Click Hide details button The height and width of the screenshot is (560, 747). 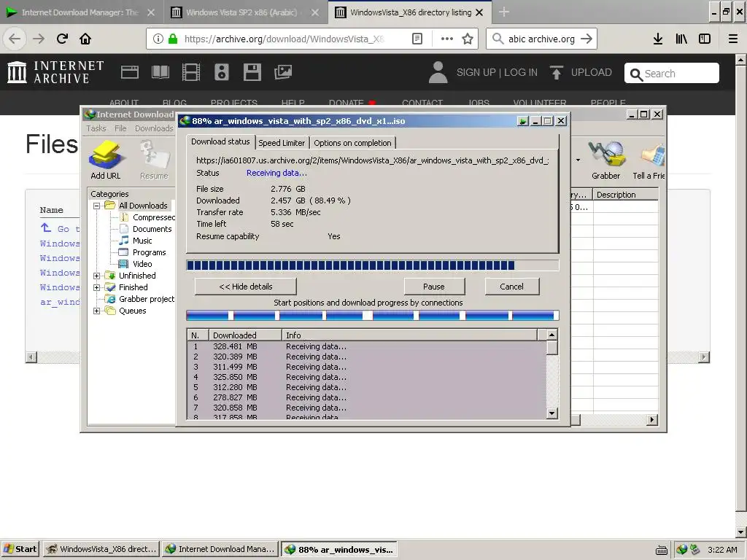click(245, 287)
